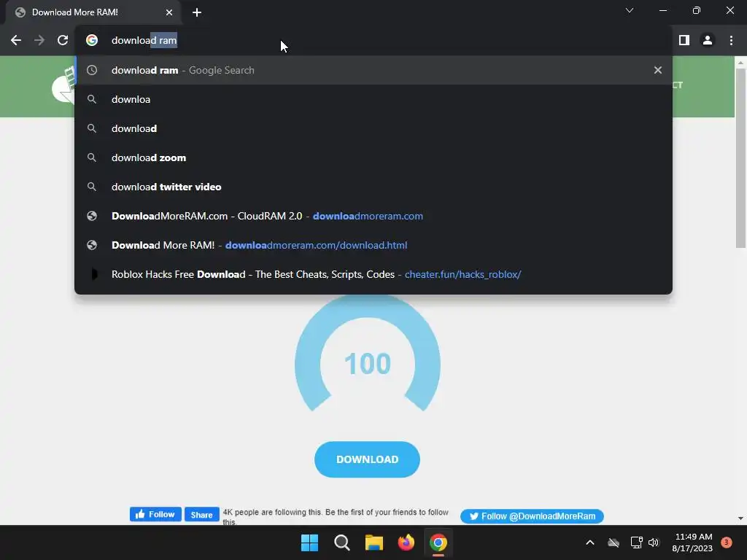This screenshot has width=747, height=560.
Task: Click the search icon beside 'download zoom'
Action: [92, 157]
